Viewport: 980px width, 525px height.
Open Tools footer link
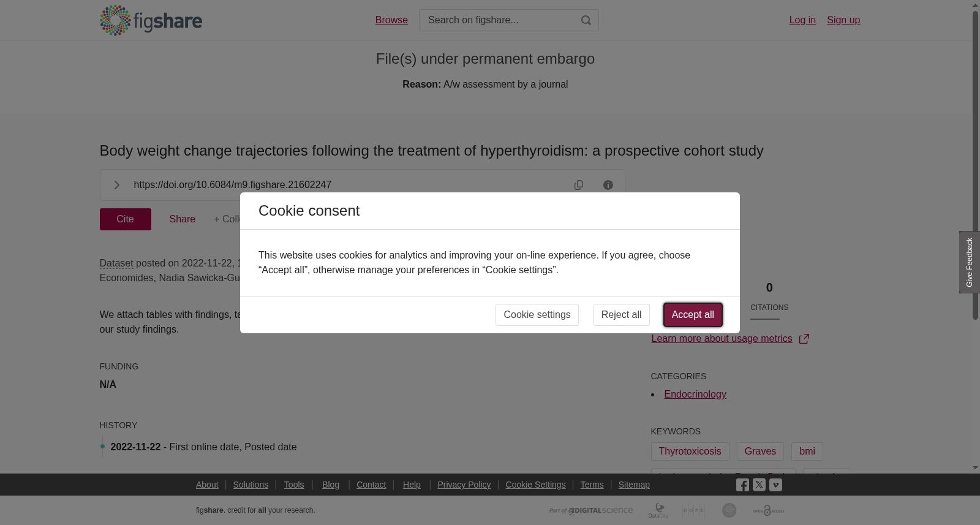294,485
